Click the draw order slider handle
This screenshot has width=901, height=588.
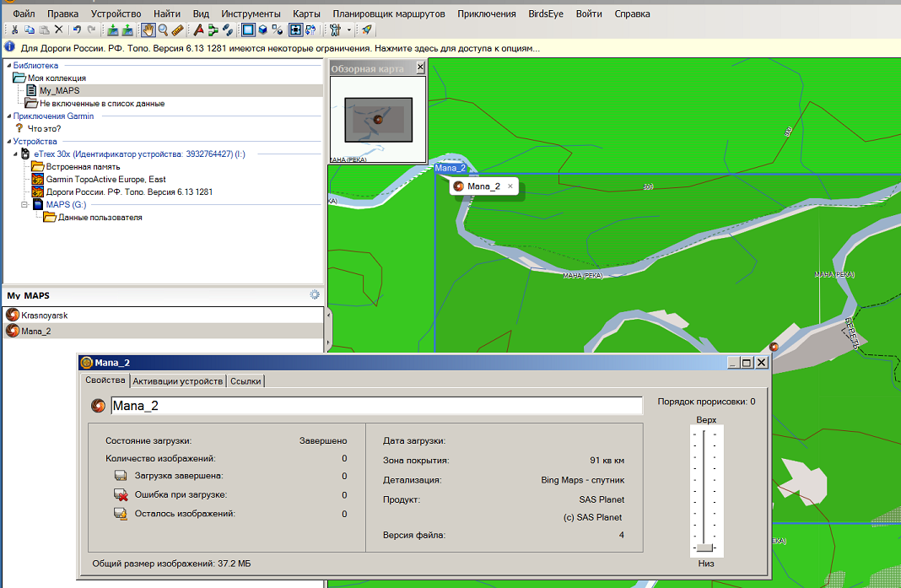(x=705, y=548)
